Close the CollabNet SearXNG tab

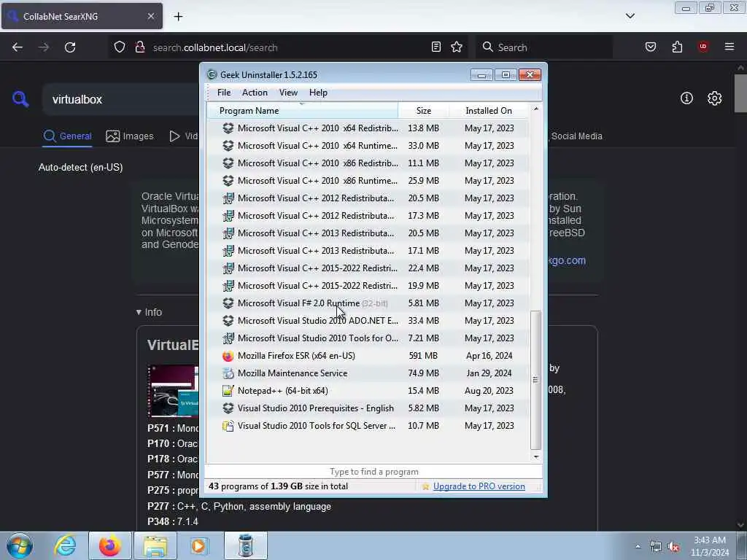tap(150, 16)
